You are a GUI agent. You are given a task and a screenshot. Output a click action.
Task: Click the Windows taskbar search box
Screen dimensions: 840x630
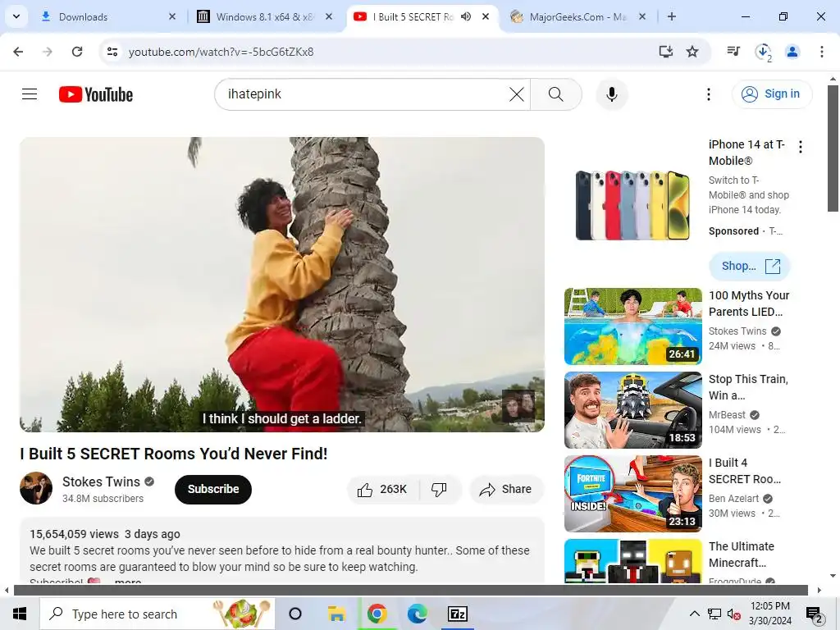tap(157, 614)
